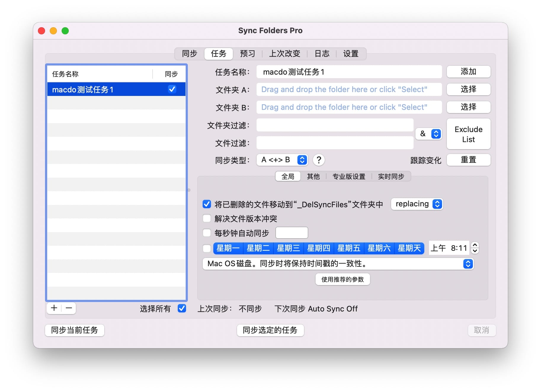Open the Exclude List

tap(468, 134)
